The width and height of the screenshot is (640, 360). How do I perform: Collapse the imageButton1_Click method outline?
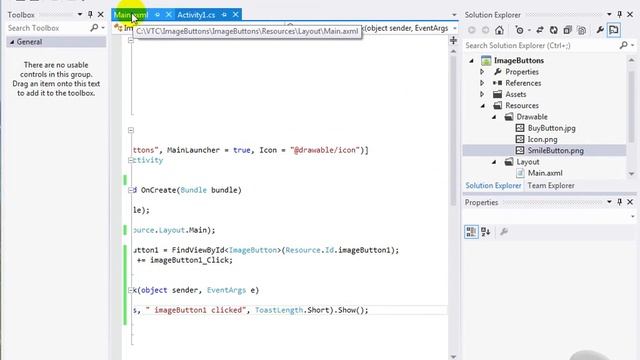point(131,290)
